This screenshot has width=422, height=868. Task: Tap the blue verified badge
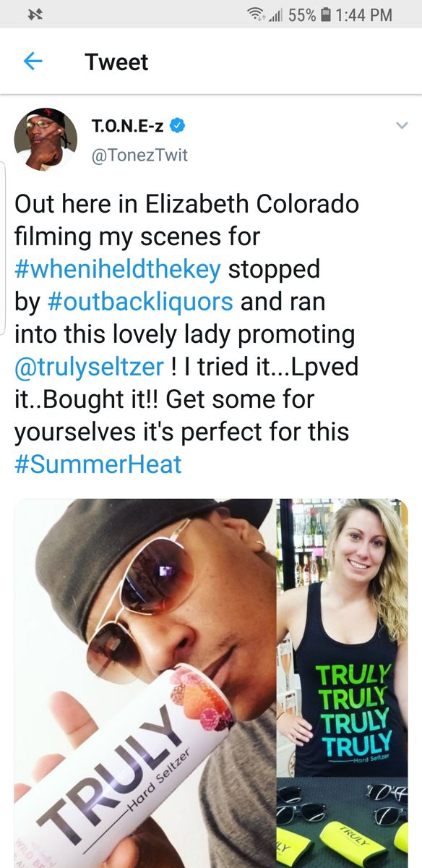[177, 126]
